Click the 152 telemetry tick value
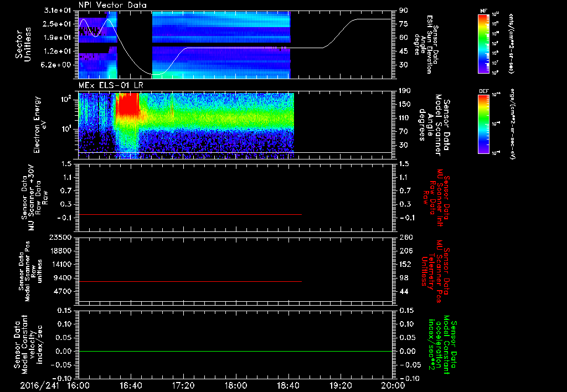Screen dimensions: 567x392 [405, 264]
